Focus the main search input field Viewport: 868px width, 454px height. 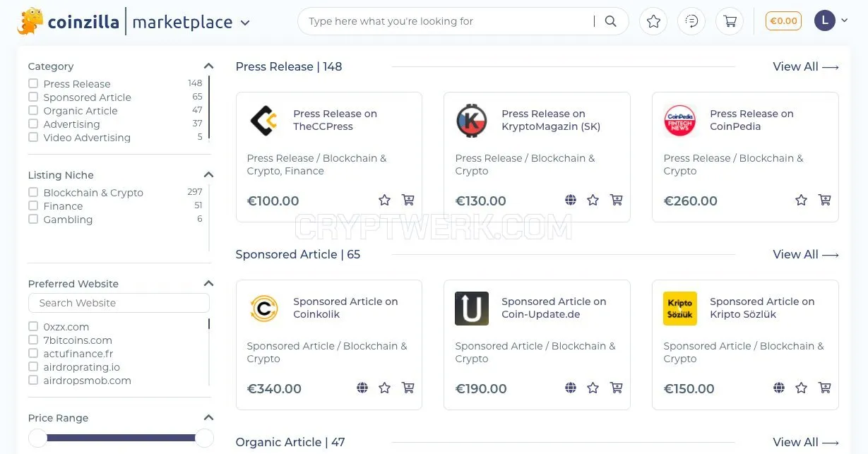tap(449, 21)
